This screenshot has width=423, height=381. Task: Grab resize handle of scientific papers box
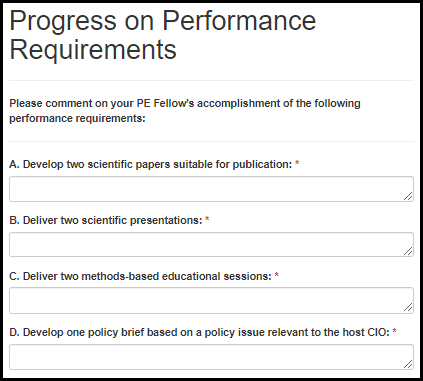pyautogui.click(x=408, y=196)
